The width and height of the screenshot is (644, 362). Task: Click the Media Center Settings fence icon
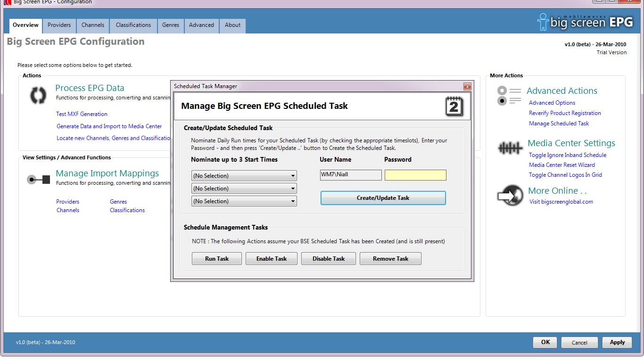[510, 149]
